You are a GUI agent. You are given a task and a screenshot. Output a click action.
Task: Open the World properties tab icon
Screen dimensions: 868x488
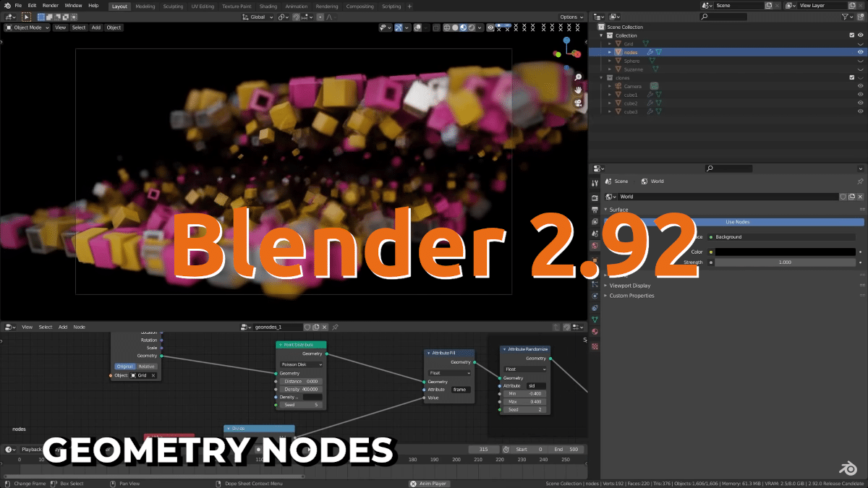tap(595, 246)
